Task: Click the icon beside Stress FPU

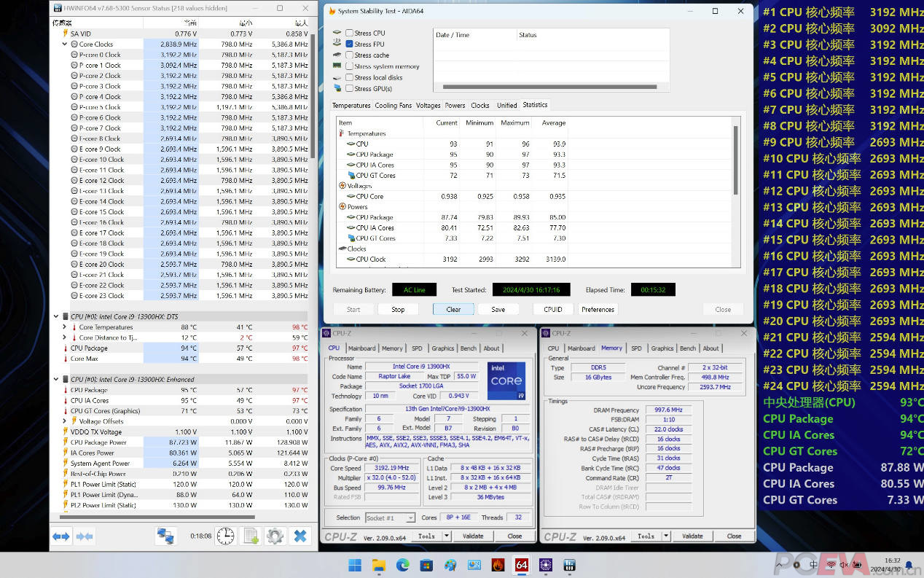Action: [x=337, y=44]
